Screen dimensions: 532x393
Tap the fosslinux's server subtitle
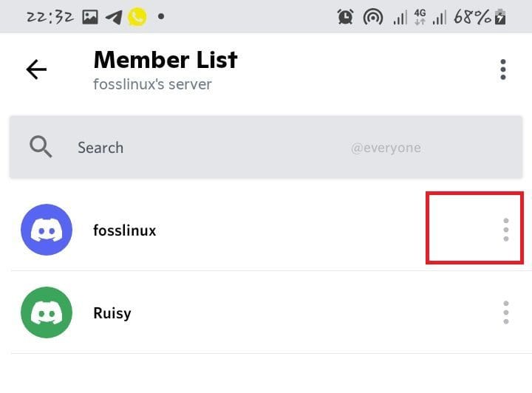click(x=152, y=84)
